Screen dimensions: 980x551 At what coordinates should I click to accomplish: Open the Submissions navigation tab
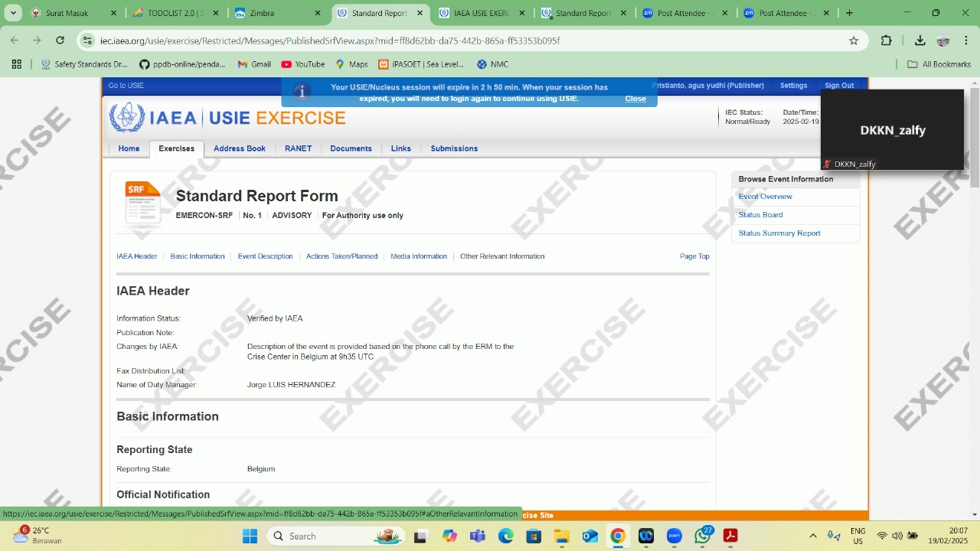tap(454, 148)
